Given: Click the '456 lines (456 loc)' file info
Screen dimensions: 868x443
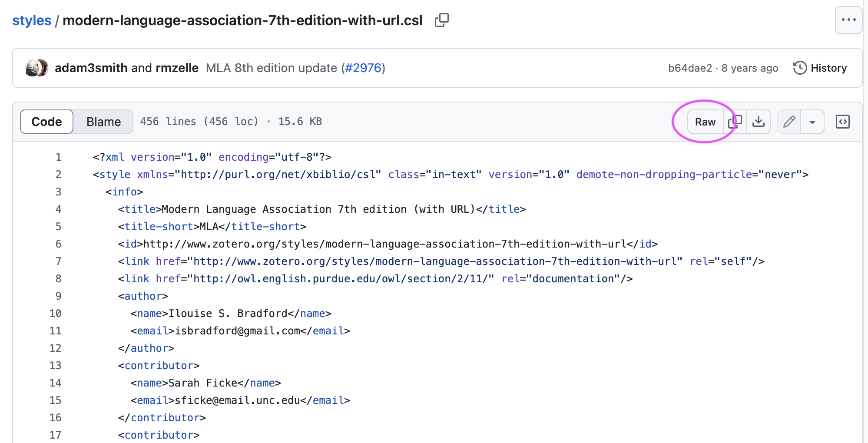Looking at the screenshot, I should tap(199, 122).
